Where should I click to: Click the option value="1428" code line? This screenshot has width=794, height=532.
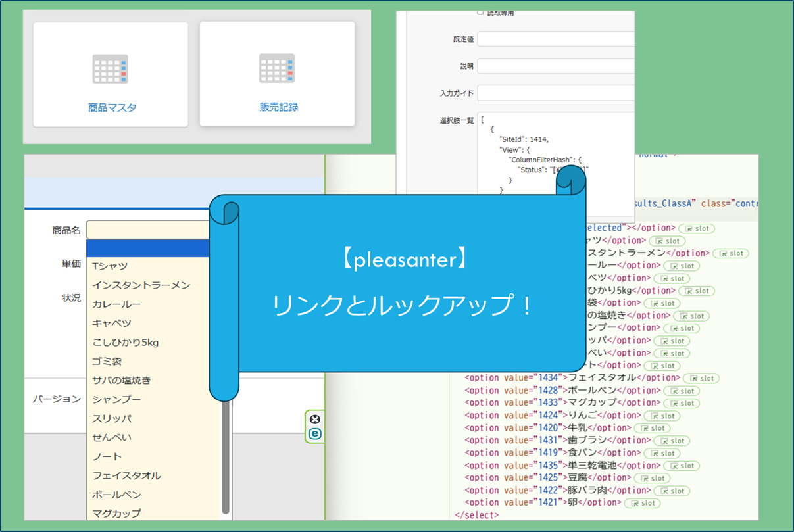pos(562,391)
